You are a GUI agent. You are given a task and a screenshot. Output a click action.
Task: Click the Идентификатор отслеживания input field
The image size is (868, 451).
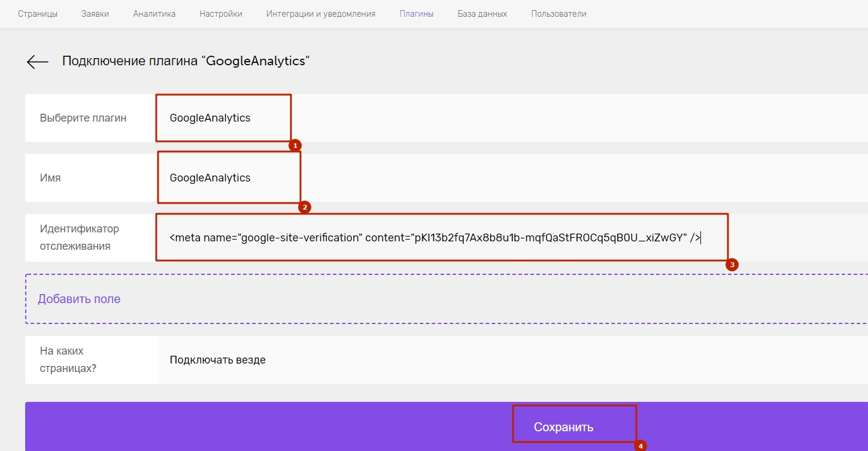click(x=513, y=238)
